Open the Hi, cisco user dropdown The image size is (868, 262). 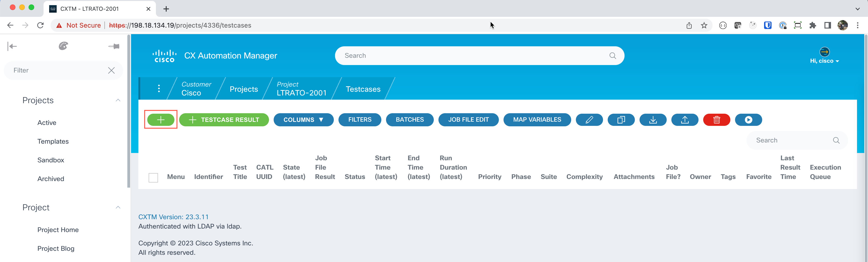(x=824, y=61)
